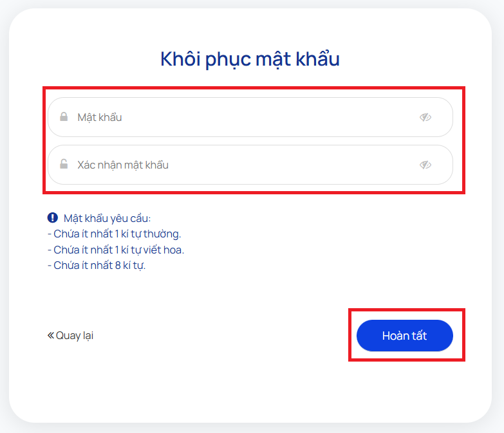Click the double chevron icon before Quay lại
The height and width of the screenshot is (433, 504).
[51, 336]
